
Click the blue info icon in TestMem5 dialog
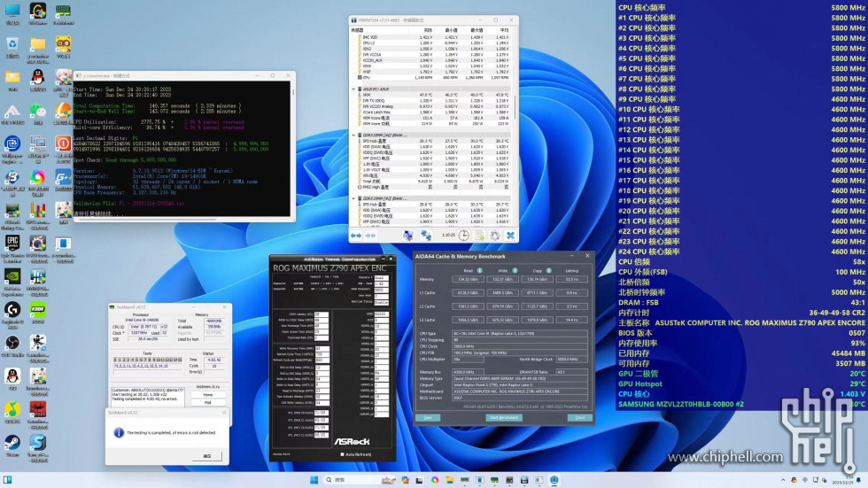(x=119, y=433)
